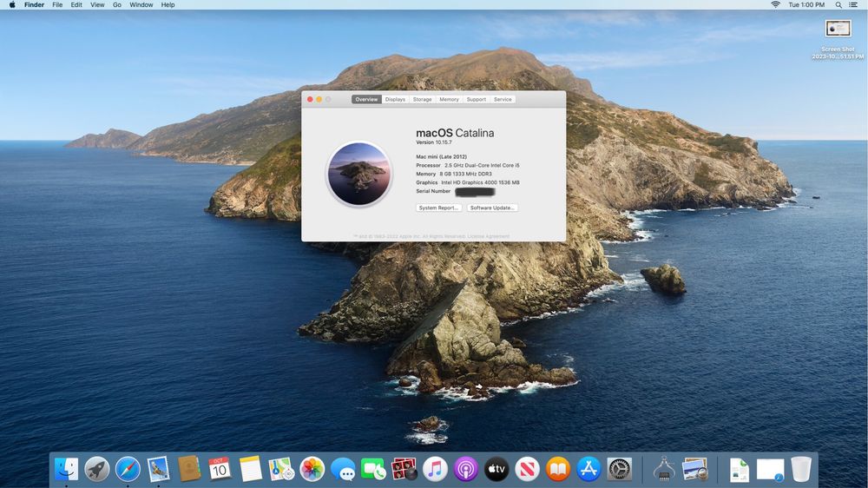Minimize the About This Mac window
The width and height of the screenshot is (868, 488).
point(319,99)
